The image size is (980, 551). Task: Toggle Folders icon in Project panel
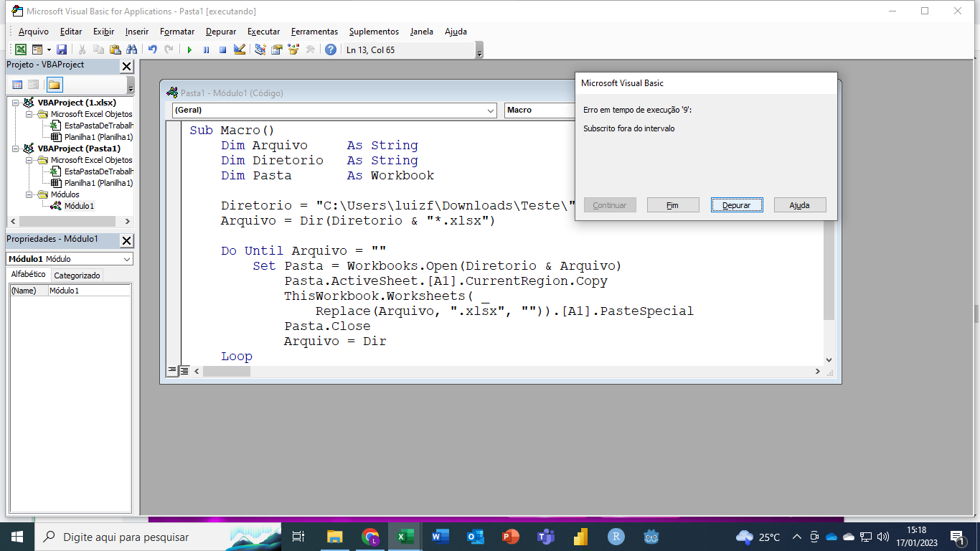click(55, 85)
